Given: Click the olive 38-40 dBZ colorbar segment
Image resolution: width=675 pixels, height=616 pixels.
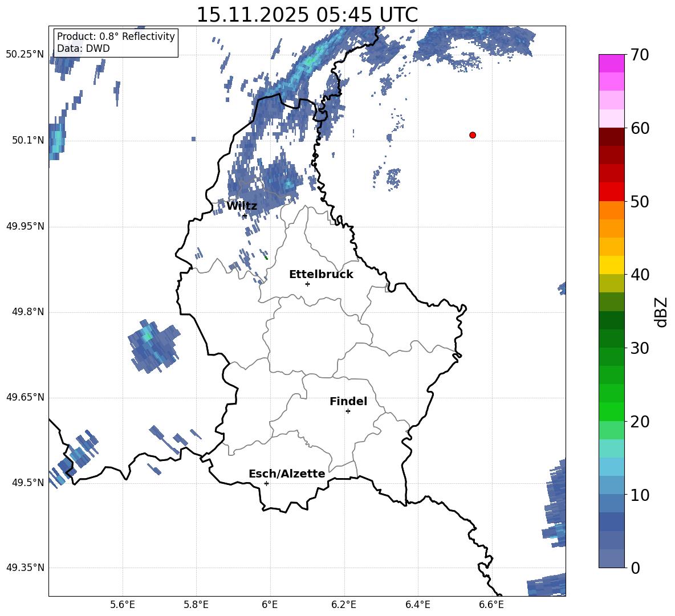Looking at the screenshot, I should click(x=612, y=284).
